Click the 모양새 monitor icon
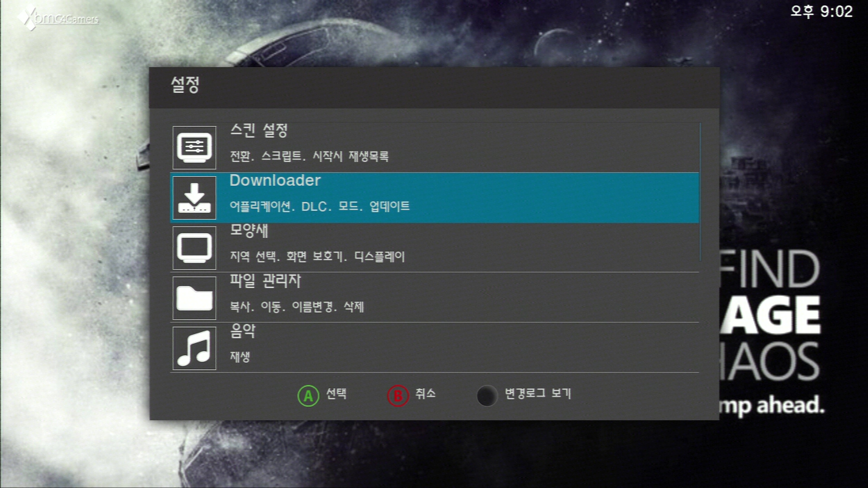This screenshot has width=868, height=488. (194, 248)
